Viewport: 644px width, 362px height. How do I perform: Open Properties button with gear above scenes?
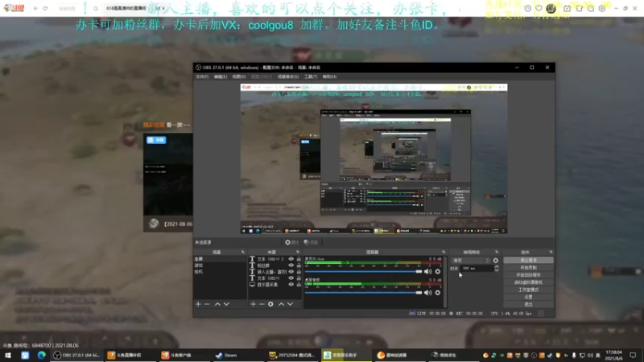pos(292,242)
